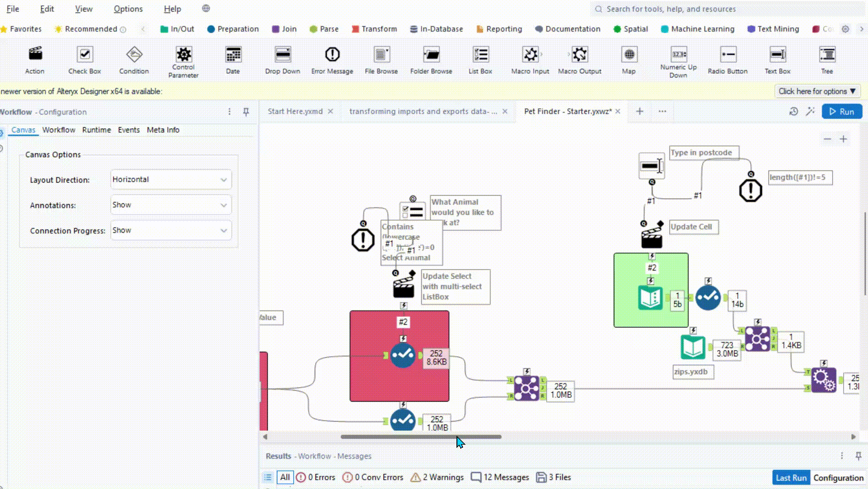Open the language globe menu
This screenshot has height=489, width=868.
(x=206, y=8)
